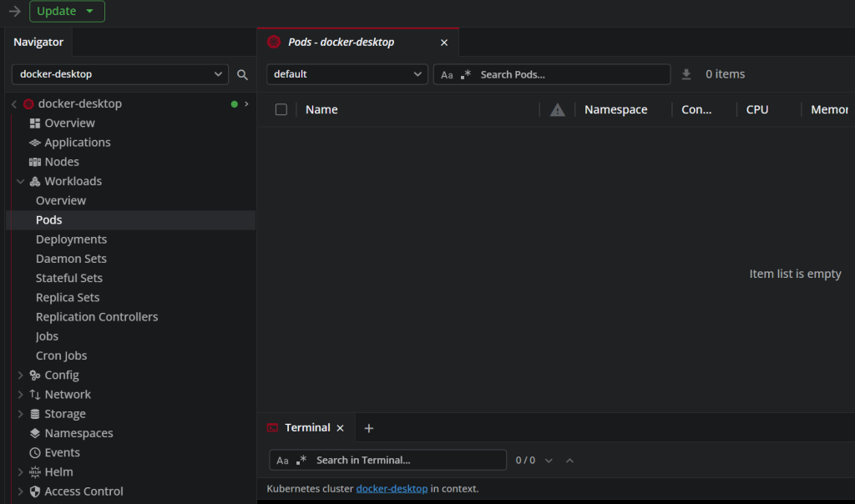Screen dimensions: 855x504
Task: Open the docker-desktop cluster link in terminal
Action: 392,488
